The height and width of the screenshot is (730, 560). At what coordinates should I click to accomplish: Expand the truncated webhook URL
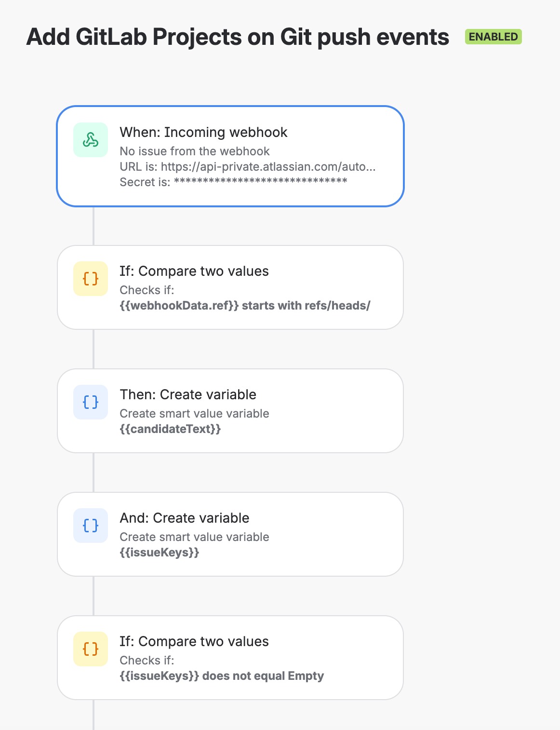(x=248, y=167)
